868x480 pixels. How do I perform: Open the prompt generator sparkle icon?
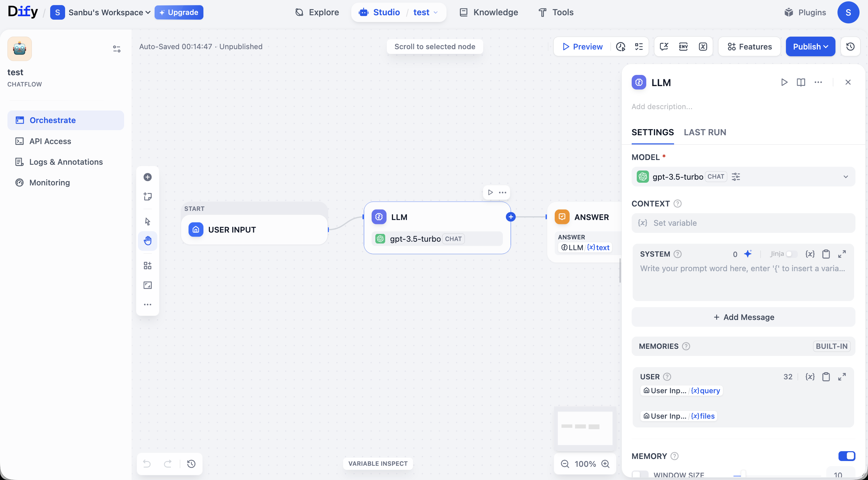[x=748, y=254]
